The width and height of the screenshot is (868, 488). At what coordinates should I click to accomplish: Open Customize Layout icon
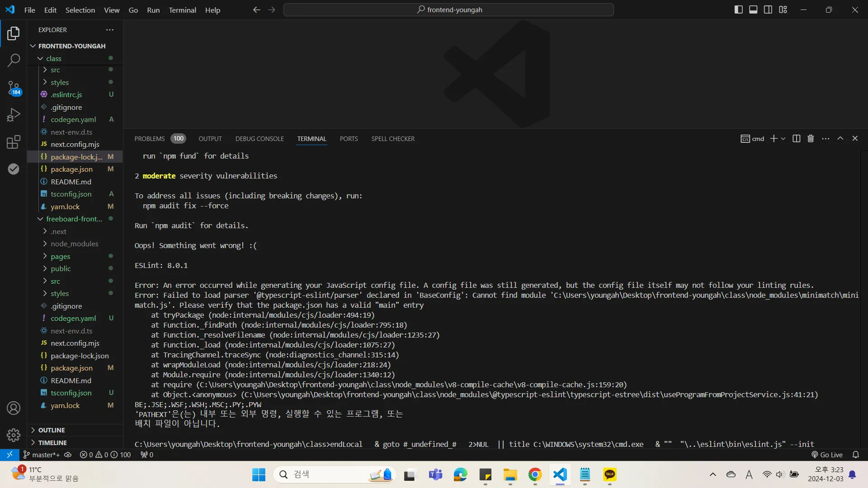[783, 10]
